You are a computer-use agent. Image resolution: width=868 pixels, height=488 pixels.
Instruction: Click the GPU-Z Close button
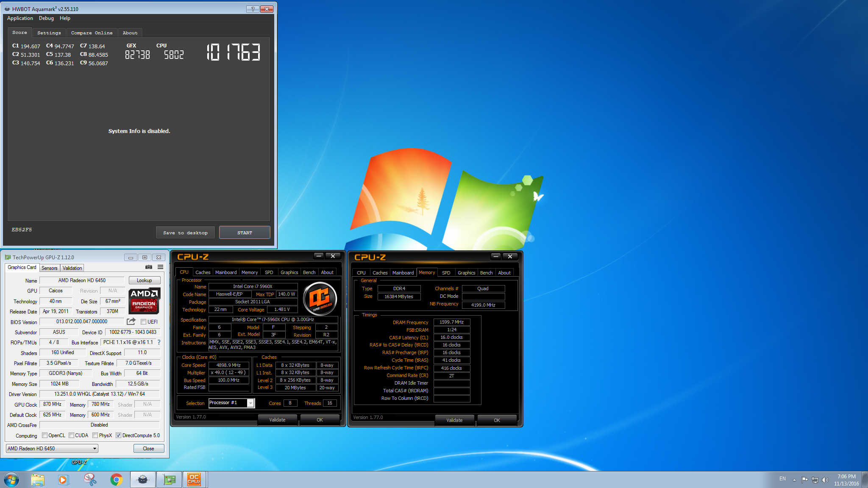pyautogui.click(x=148, y=449)
